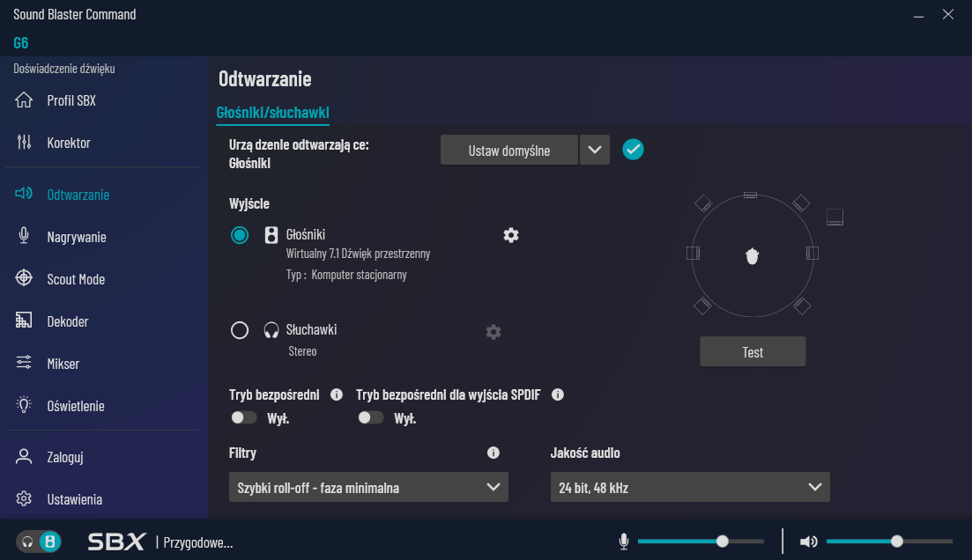
Task: Click the rear left speaker in diagram
Action: (702, 306)
